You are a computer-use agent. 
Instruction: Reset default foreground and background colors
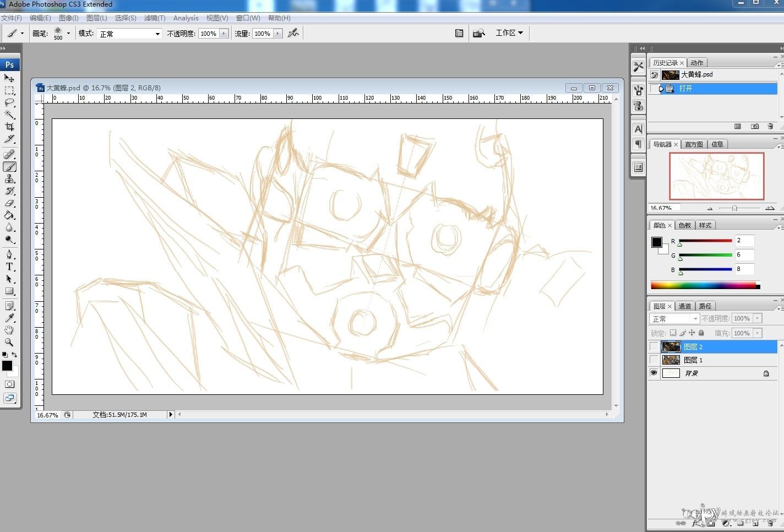[5, 355]
